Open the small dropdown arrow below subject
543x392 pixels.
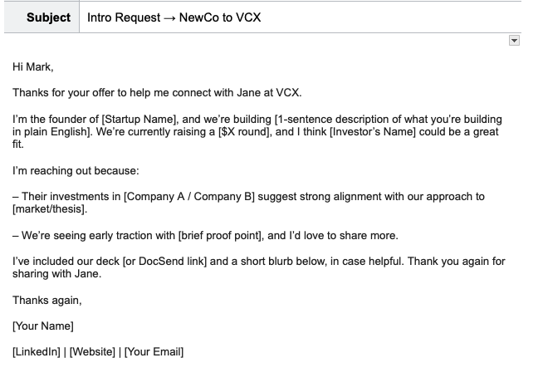514,40
